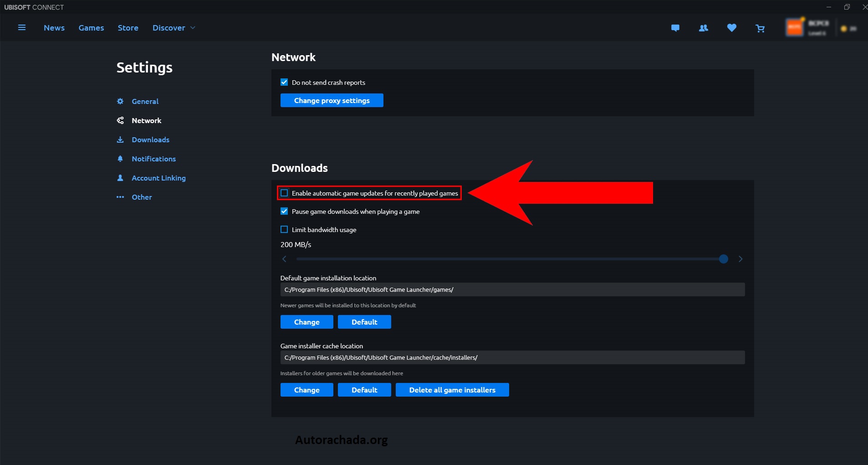Increase bandwidth with right arrow
The image size is (868, 465).
[740, 259]
